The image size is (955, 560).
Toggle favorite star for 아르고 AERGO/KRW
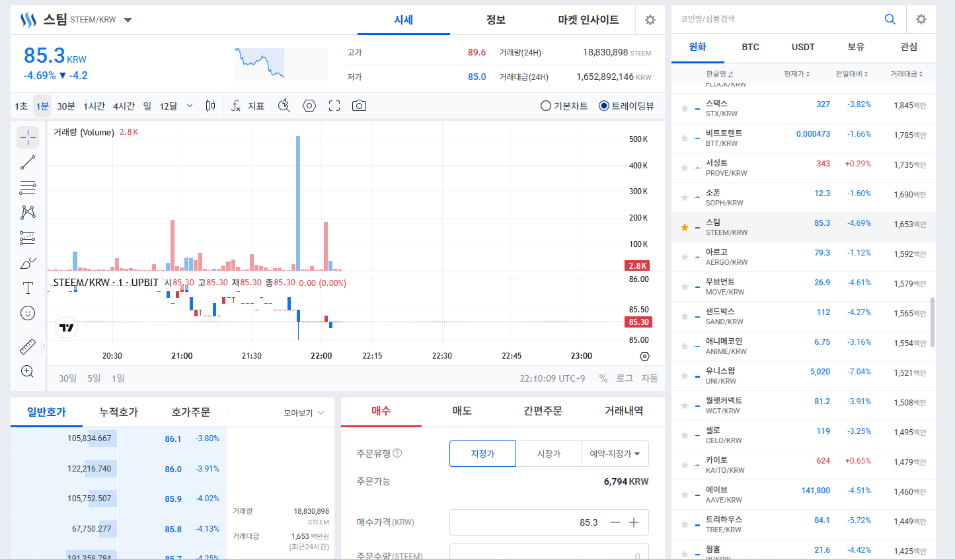tap(685, 257)
